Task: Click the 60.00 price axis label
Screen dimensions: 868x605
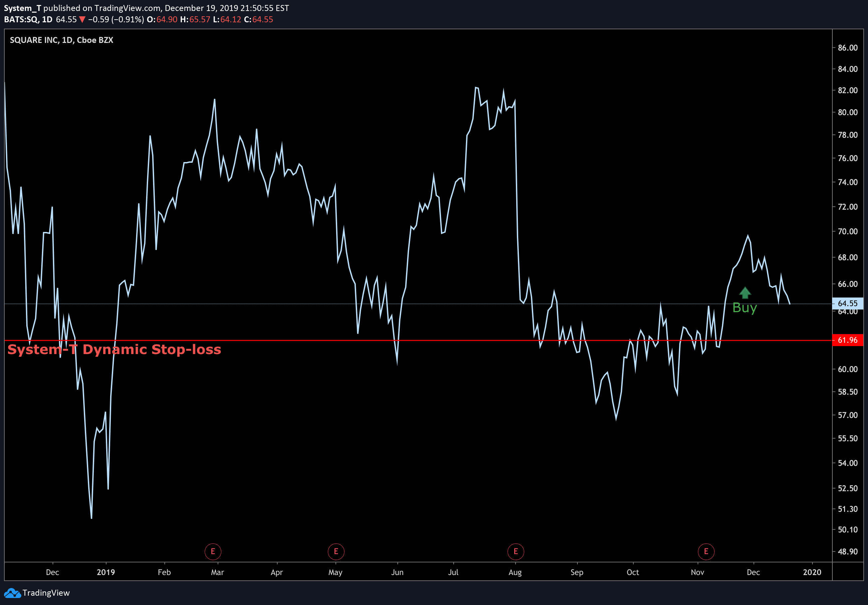Action: tap(848, 369)
